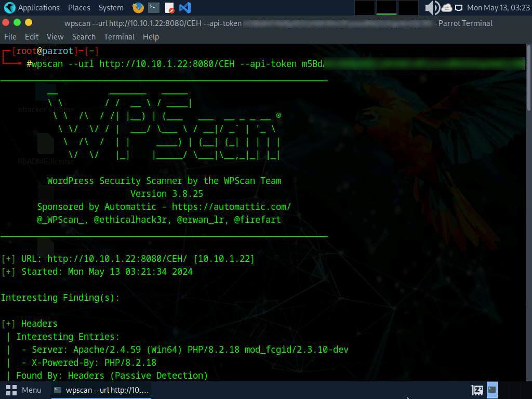Click the Parrot logo beside Applications
Viewport: 532px width, 399px height.
(9, 8)
